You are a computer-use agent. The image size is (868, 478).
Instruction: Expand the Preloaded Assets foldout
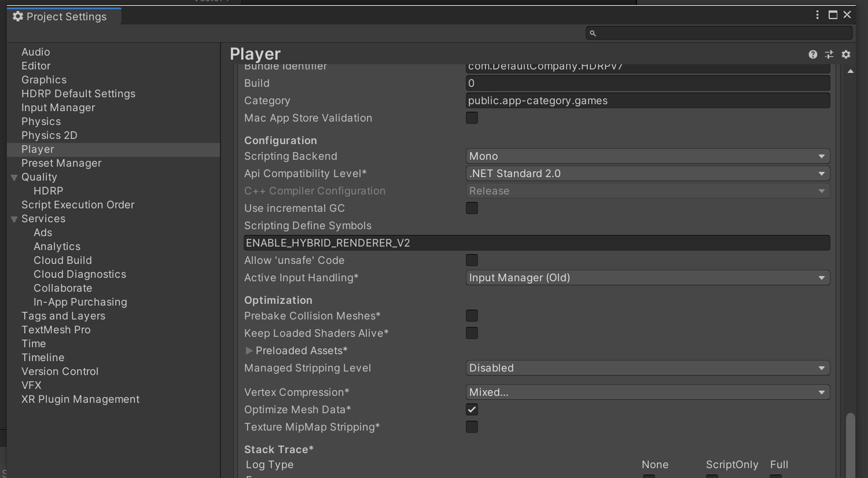coord(249,351)
